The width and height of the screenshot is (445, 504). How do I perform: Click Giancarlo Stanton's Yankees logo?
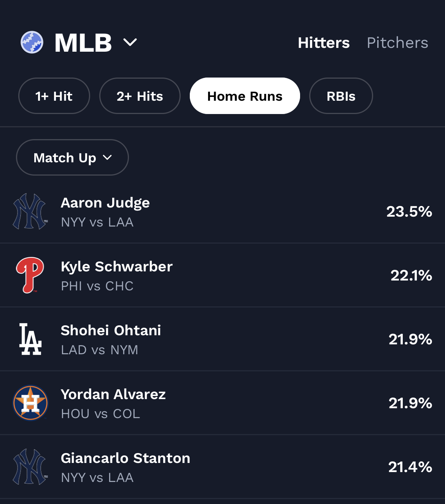[30, 467]
